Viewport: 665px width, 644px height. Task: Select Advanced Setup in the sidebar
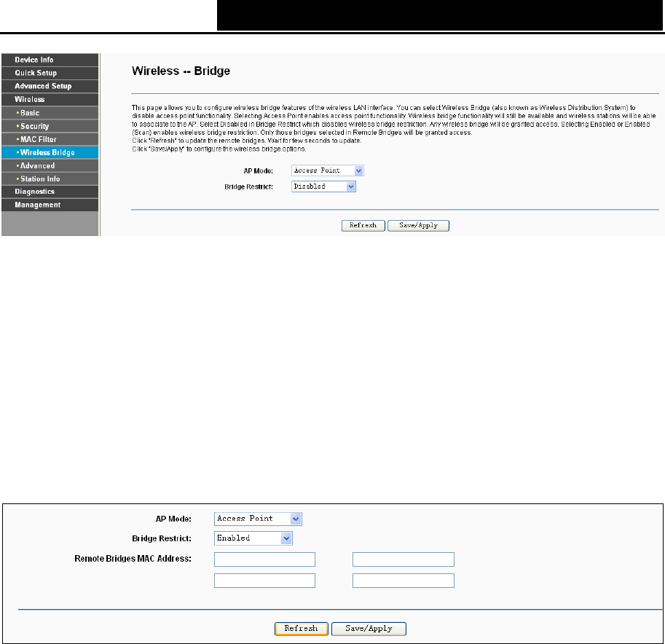(x=50, y=86)
